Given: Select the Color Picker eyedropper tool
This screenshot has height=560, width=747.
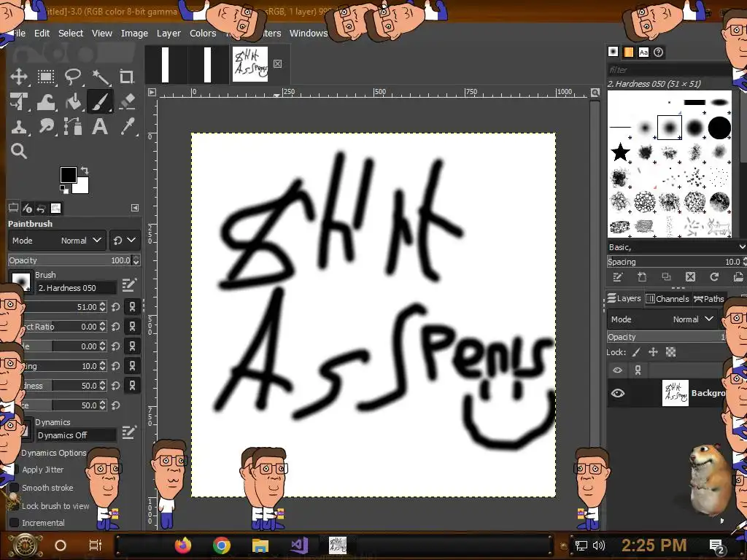Looking at the screenshot, I should (127, 127).
